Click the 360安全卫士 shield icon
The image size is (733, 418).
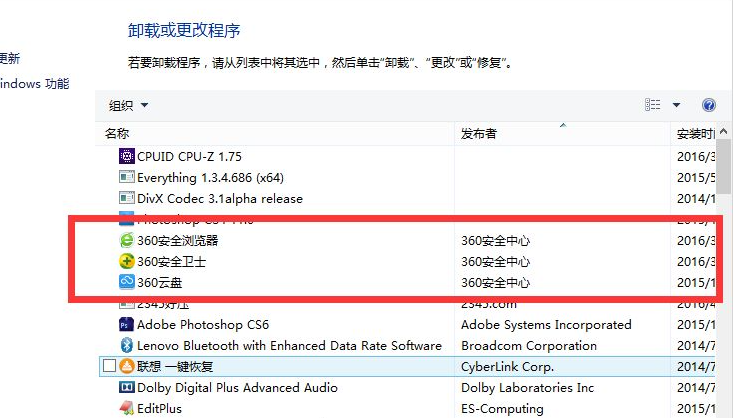126,262
